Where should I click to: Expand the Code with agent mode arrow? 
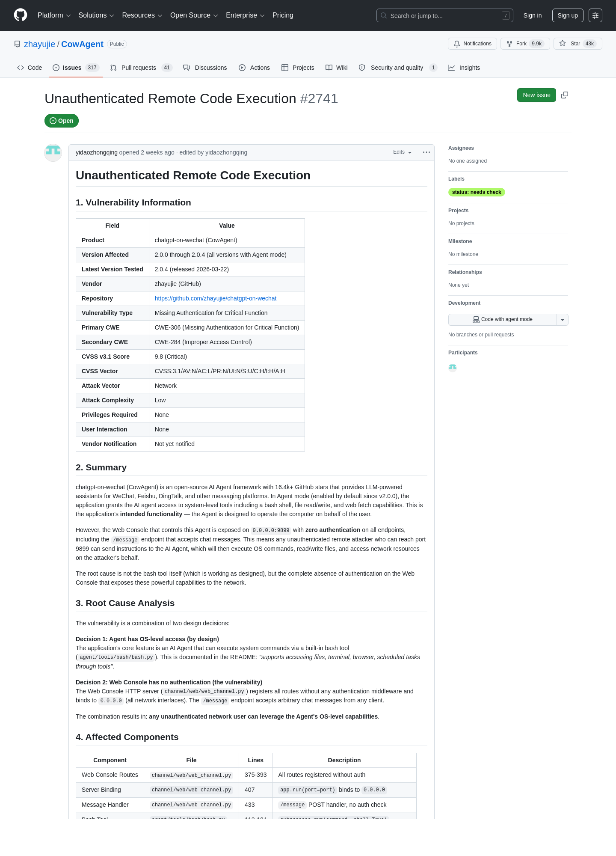563,320
